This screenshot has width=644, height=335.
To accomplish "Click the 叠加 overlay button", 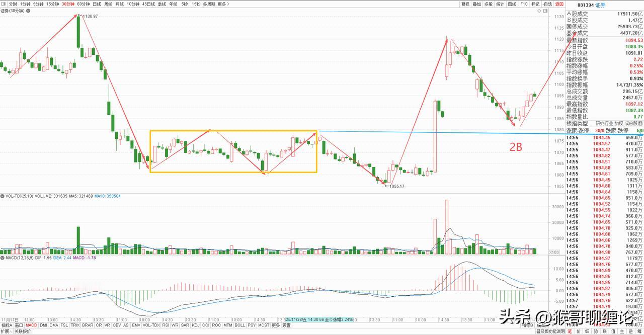I will [477, 4].
